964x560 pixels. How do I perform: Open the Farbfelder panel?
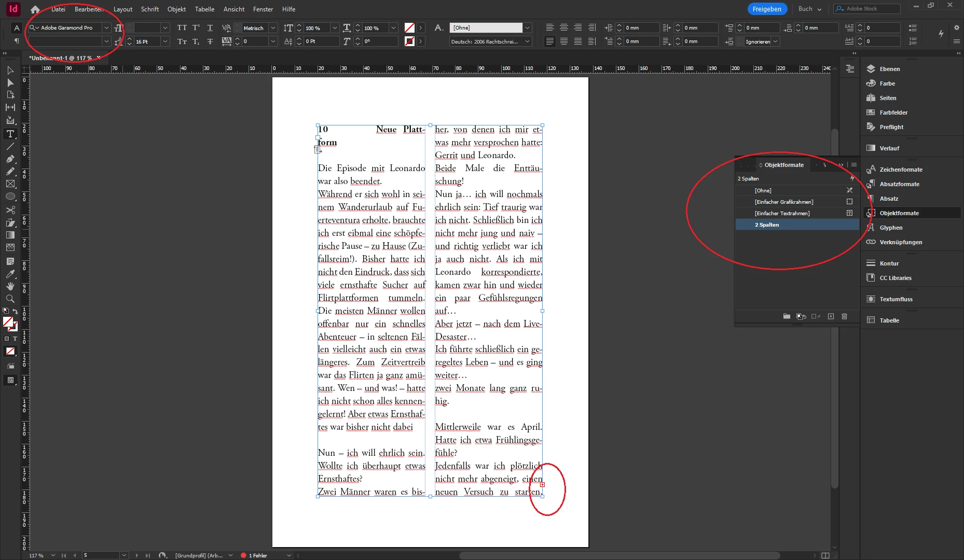pyautogui.click(x=893, y=113)
